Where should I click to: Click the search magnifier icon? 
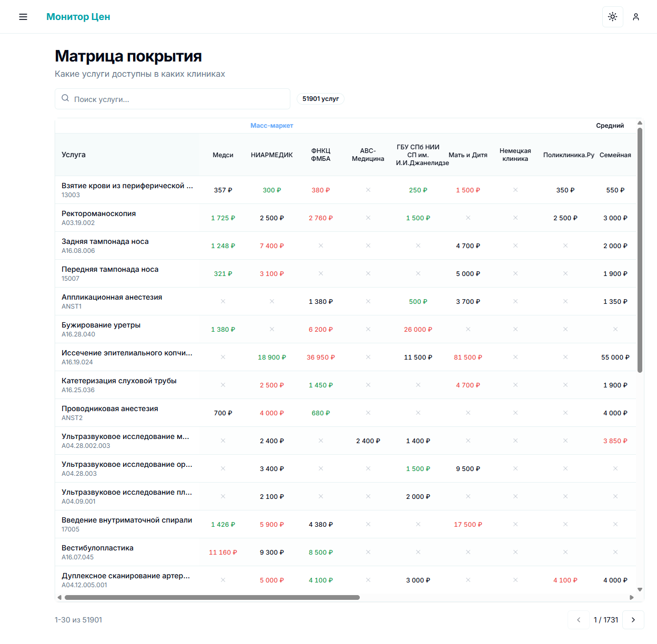click(x=65, y=98)
